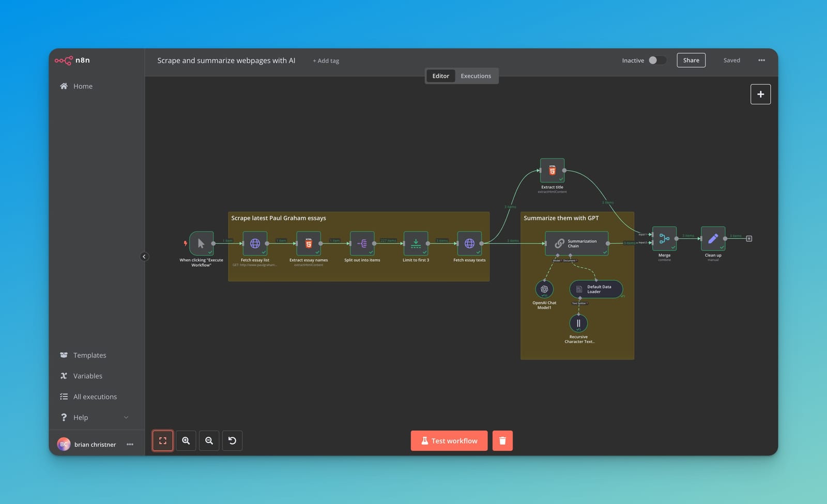Select the Clean up node
The width and height of the screenshot is (827, 504).
click(713, 238)
